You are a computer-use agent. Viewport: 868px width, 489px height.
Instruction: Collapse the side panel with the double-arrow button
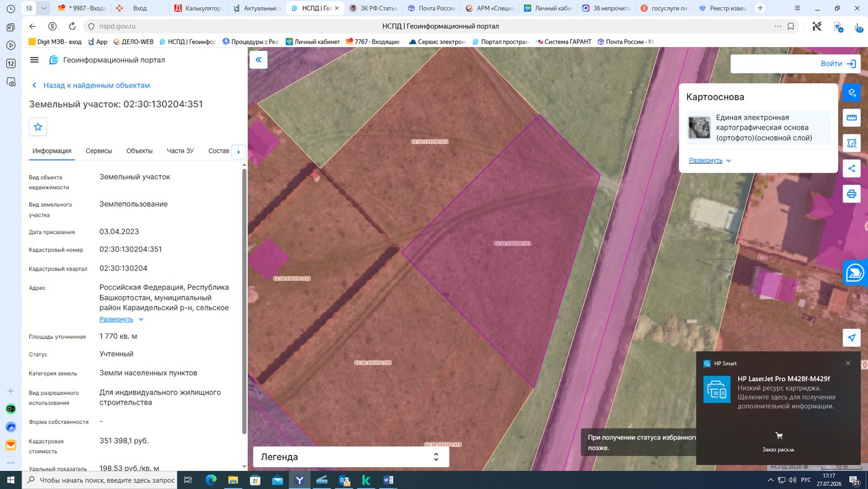(x=259, y=60)
